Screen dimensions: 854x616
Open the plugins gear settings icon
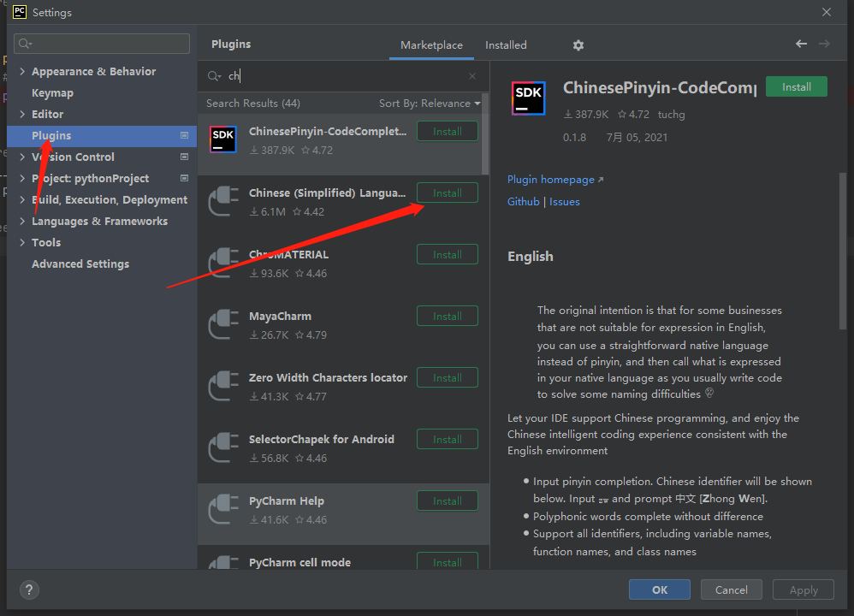coord(578,45)
